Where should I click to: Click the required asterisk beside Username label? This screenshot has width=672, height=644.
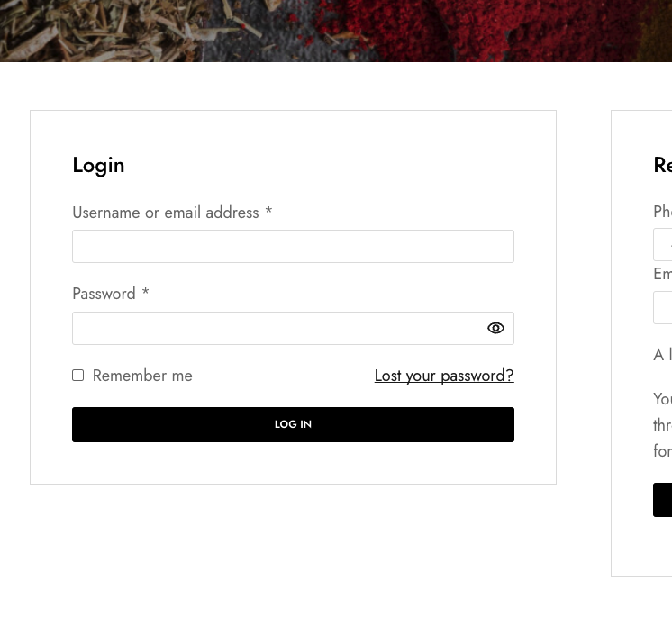point(268,211)
